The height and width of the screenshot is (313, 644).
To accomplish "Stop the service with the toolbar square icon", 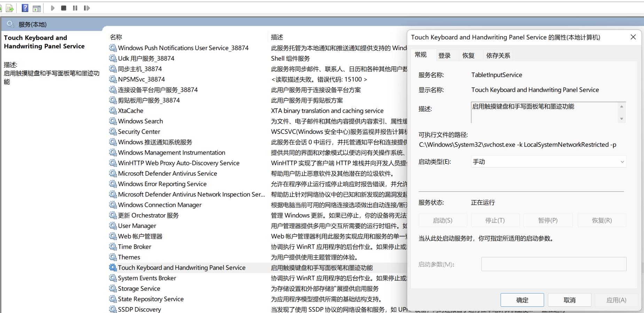I will click(x=64, y=8).
